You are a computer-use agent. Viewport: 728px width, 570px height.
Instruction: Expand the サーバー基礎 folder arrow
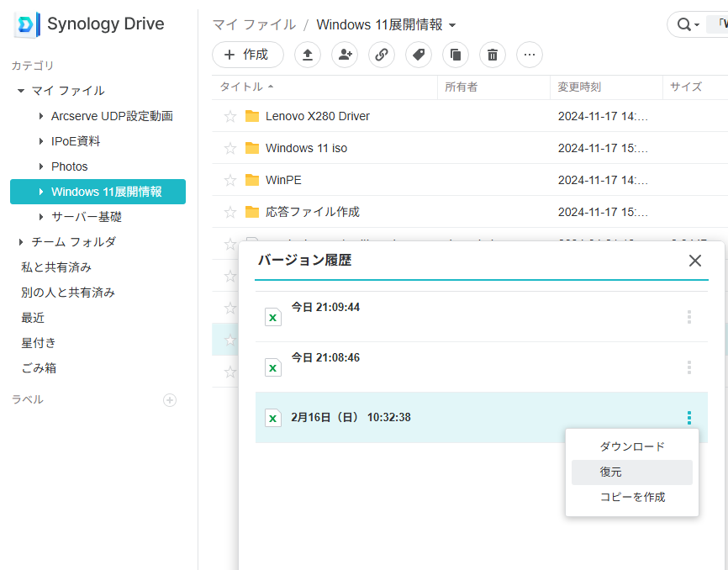pos(41,217)
